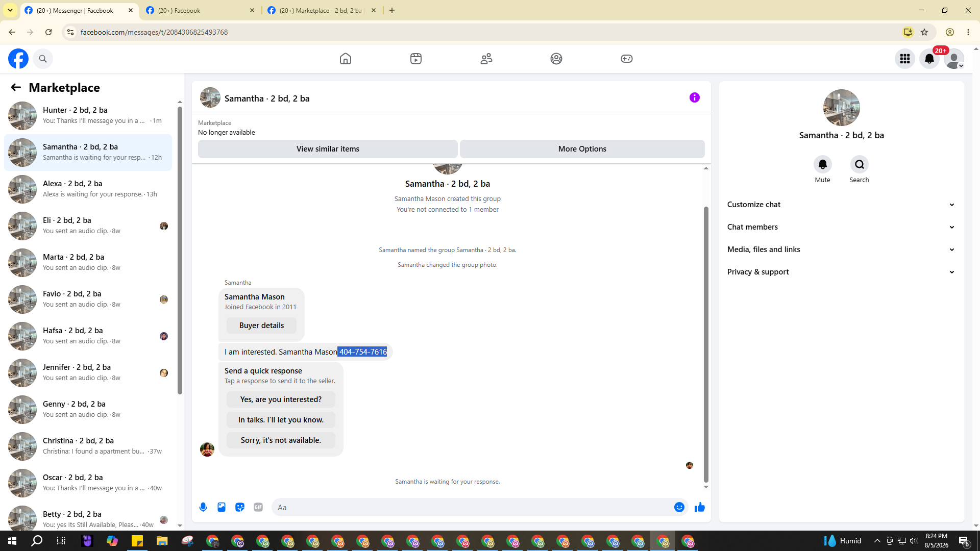Open the emoji picker in message box

[x=679, y=507]
